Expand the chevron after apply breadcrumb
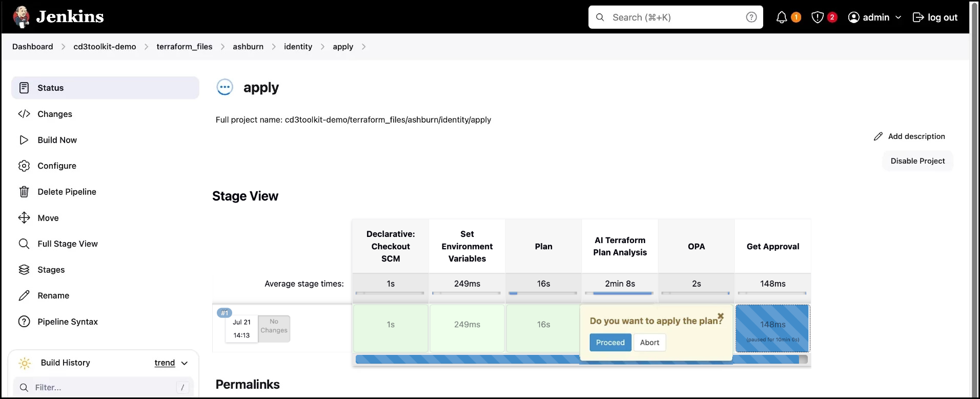Viewport: 980px width, 399px height. pos(363,47)
